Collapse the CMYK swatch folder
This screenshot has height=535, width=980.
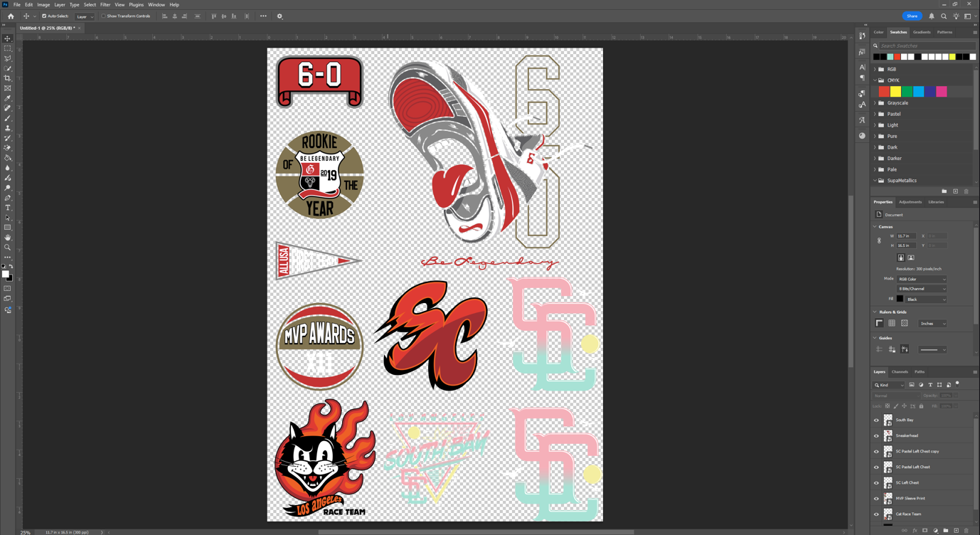pyautogui.click(x=875, y=80)
